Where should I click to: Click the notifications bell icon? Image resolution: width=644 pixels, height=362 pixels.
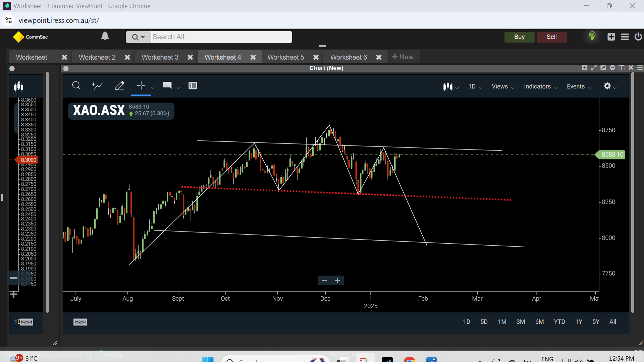105,36
